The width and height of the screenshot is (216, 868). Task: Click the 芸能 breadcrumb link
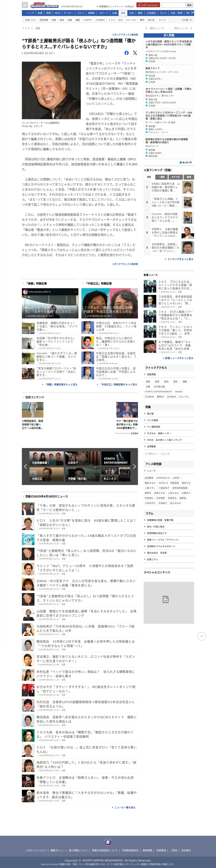tap(38, 28)
